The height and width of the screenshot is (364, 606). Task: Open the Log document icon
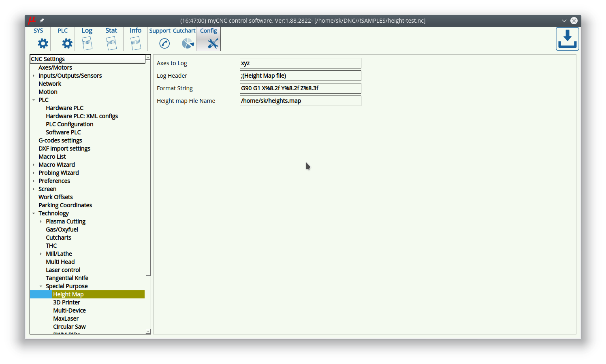[x=87, y=43]
